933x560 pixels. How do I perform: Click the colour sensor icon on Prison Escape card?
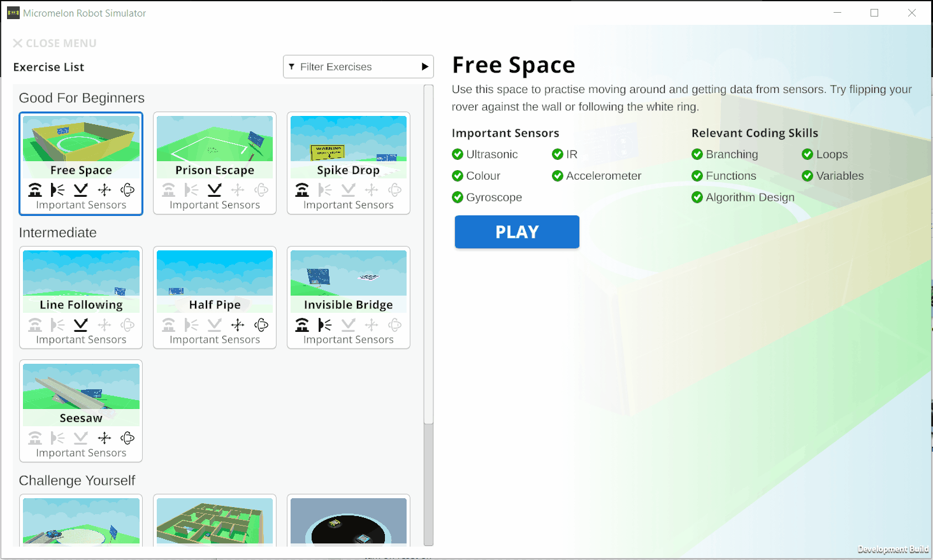(215, 190)
